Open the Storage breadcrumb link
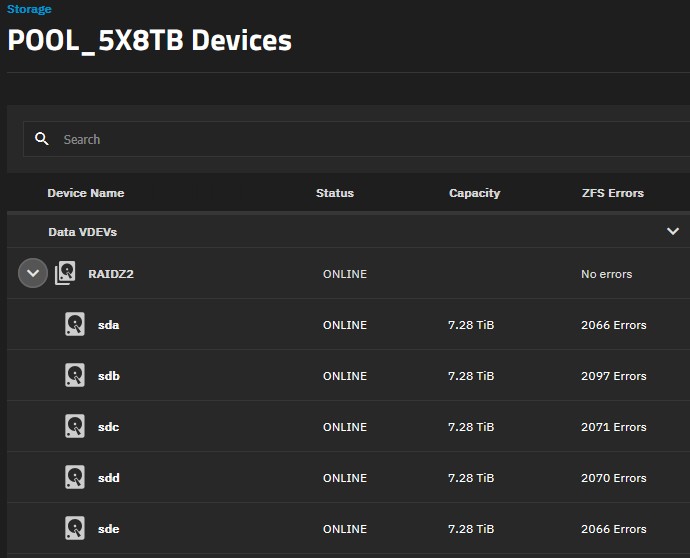The height and width of the screenshot is (558, 690). [29, 9]
